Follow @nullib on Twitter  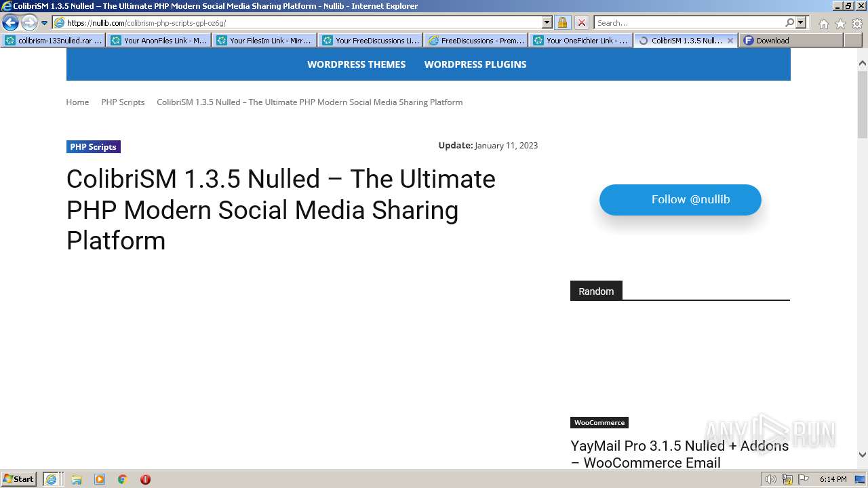tap(680, 200)
